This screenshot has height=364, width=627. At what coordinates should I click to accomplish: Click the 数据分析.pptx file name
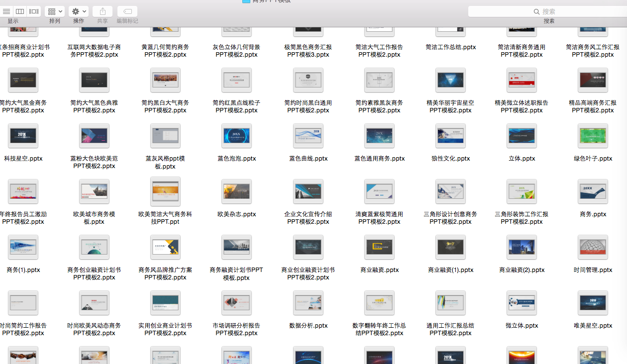click(308, 326)
